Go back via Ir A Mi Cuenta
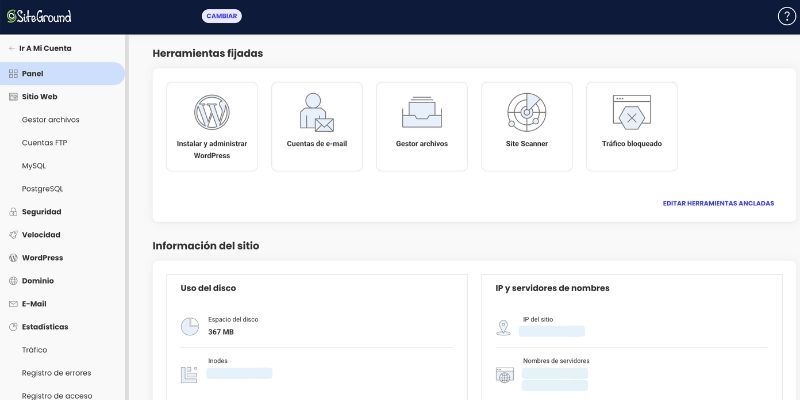The width and height of the screenshot is (800, 400). [x=45, y=48]
